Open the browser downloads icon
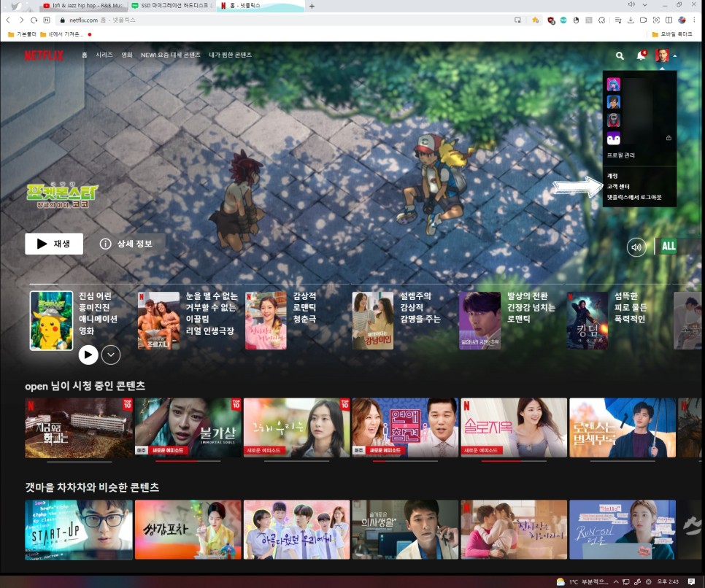This screenshot has width=705, height=588. [x=631, y=20]
